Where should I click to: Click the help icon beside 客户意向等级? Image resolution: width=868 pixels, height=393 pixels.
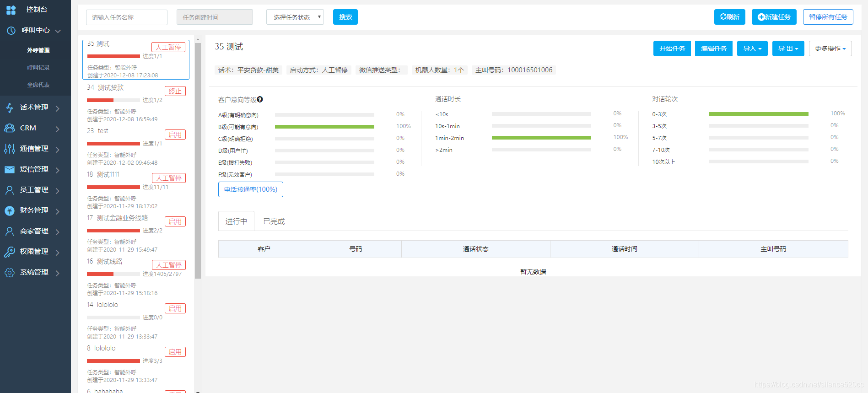click(x=260, y=99)
